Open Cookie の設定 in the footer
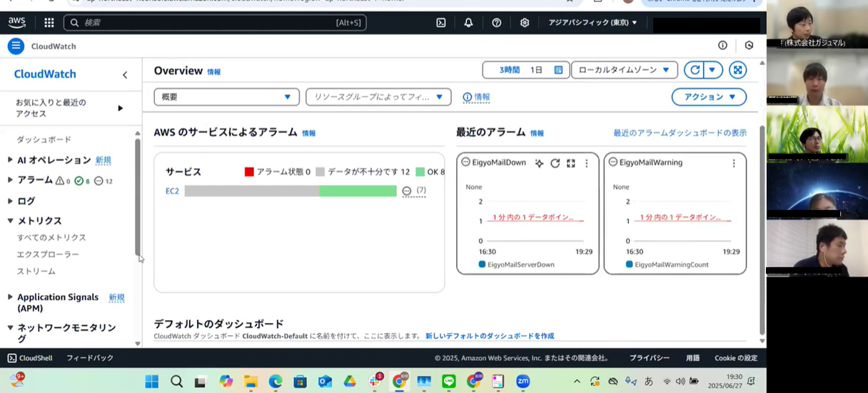This screenshot has width=868, height=393. pos(736,358)
